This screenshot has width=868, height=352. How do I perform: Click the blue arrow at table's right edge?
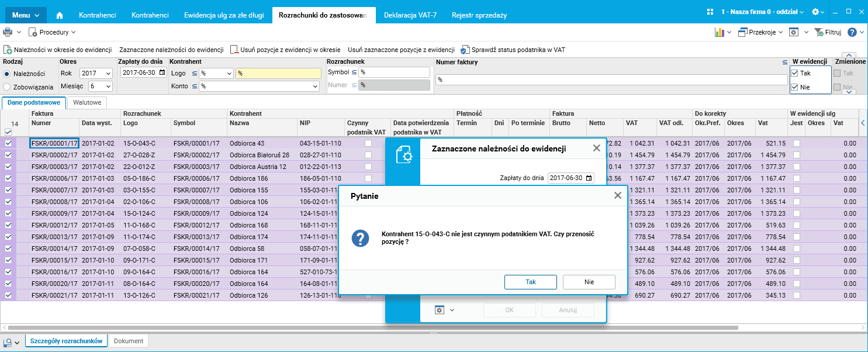[863, 123]
